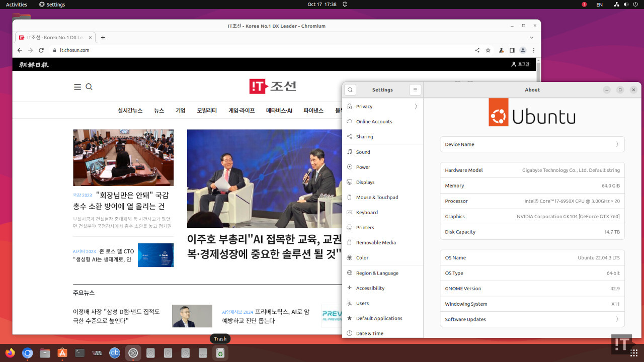Click the search icon in Settings header
Screen dimensions: 644x362
pyautogui.click(x=350, y=89)
